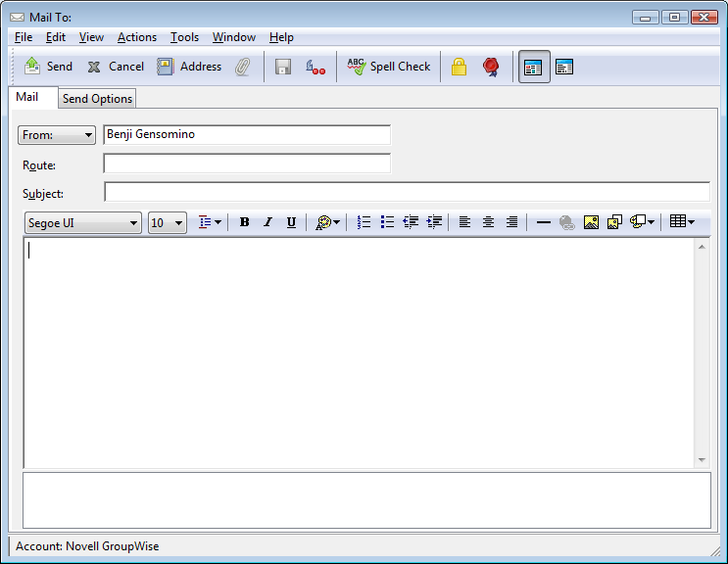Click the From field with Benji Gensomino
This screenshot has height=564, width=728.
point(247,134)
